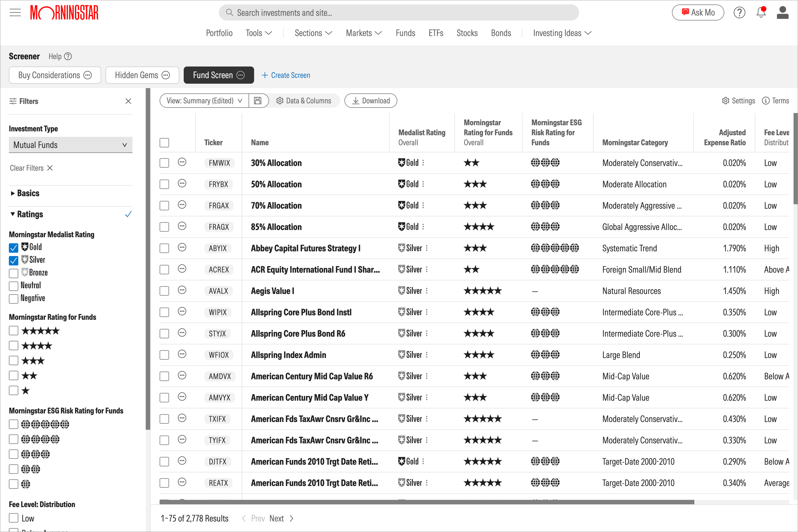798x532 pixels.
Task: Check the five-star rating filter
Action: pyautogui.click(x=14, y=331)
